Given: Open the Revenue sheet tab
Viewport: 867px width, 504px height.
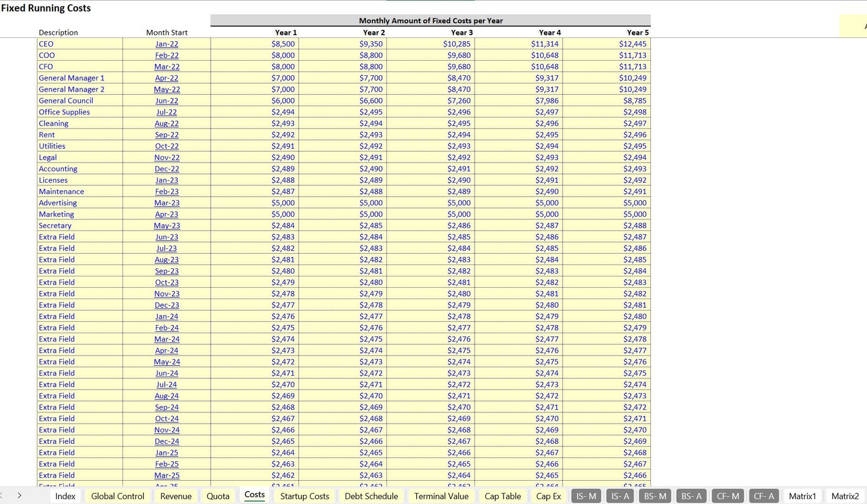Looking at the screenshot, I should pos(176,496).
